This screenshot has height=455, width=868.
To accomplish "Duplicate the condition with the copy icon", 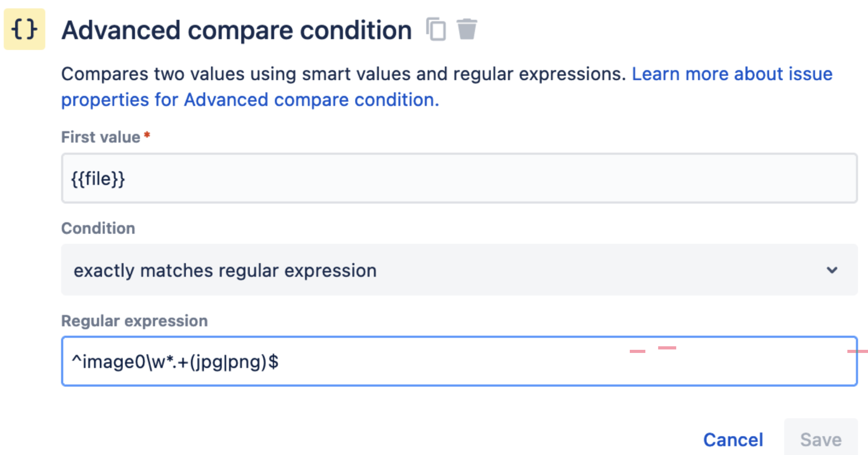I will click(436, 29).
